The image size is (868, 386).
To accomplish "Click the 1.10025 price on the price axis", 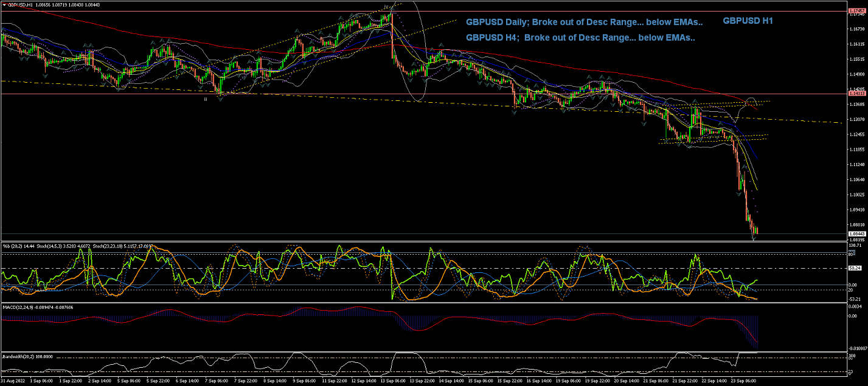I will 856,195.
